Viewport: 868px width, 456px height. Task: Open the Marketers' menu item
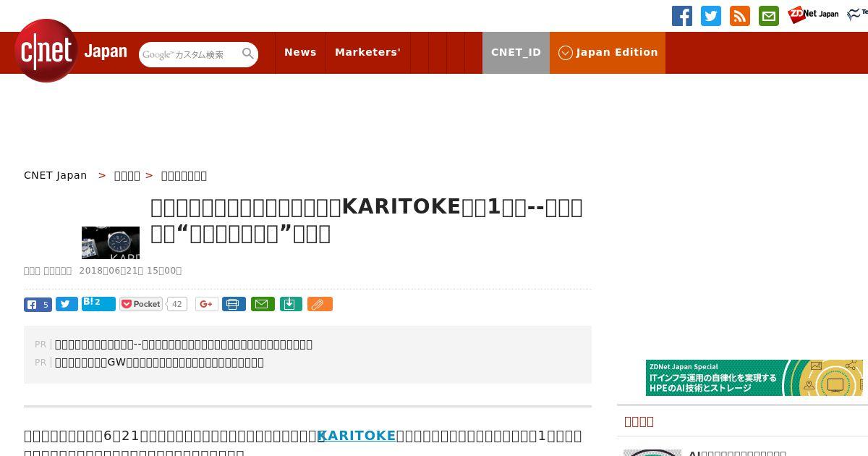367,52
